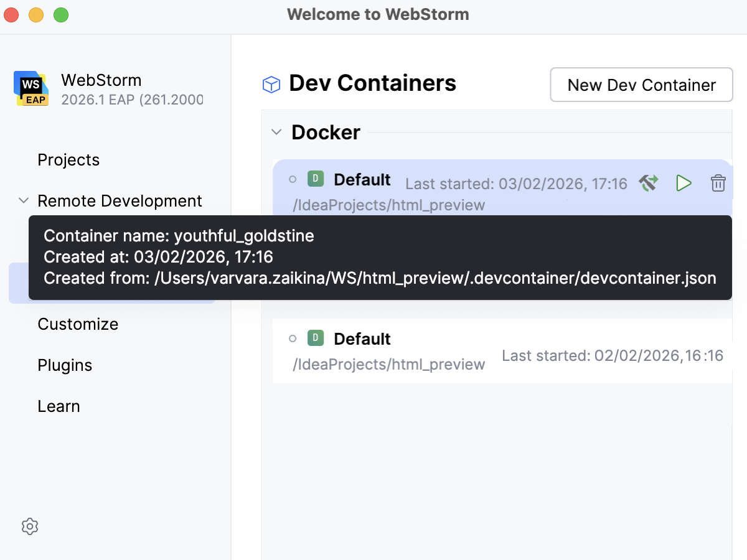The height and width of the screenshot is (560, 747).
Task: Open the Learn section
Action: [x=59, y=406]
